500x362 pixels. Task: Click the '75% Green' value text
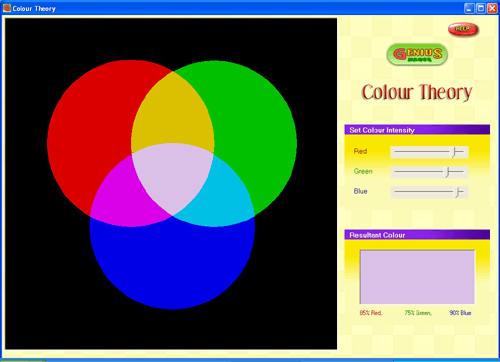418,313
